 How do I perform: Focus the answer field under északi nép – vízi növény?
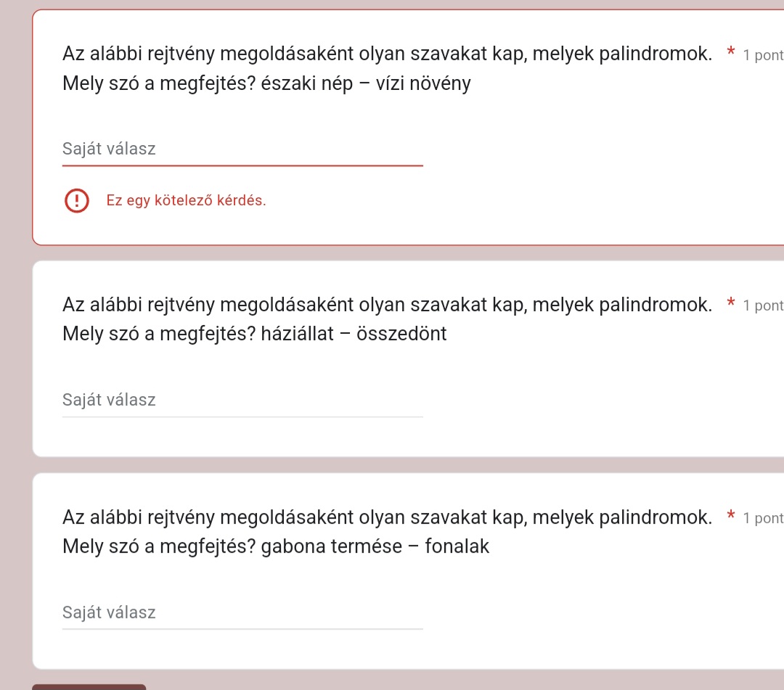242,149
